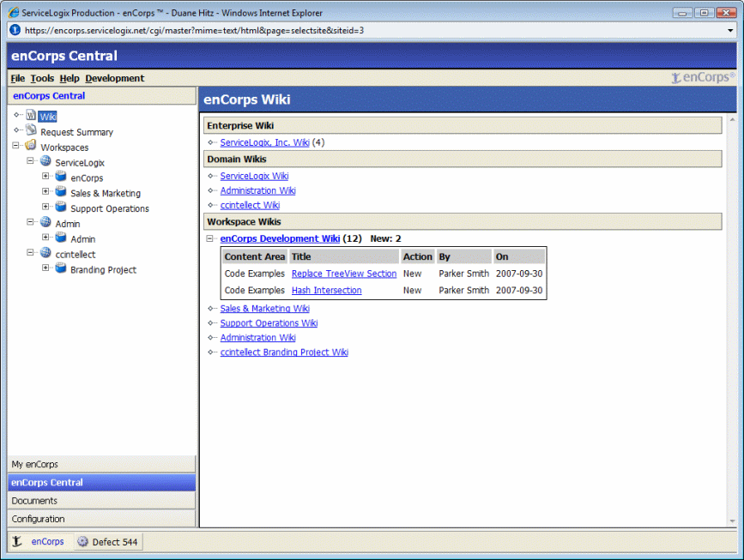Collapse the ServiceLogix tree node
The width and height of the screenshot is (744, 560).
[31, 160]
